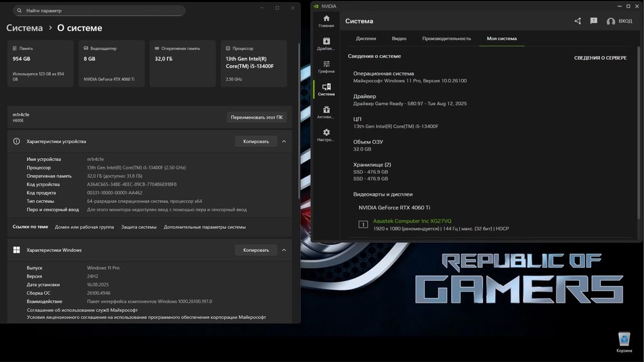Click the feedback notification icon in NVIDIA header
This screenshot has height=362, width=644.
[594, 21]
